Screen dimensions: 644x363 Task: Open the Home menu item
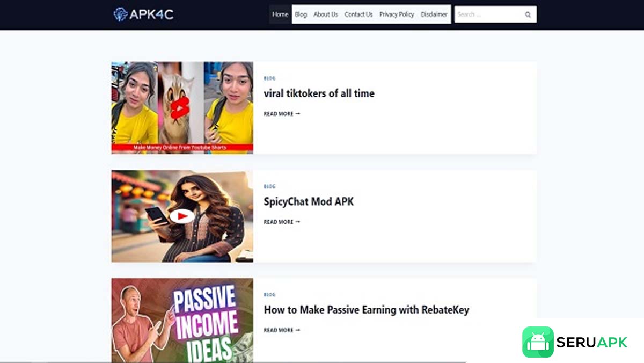(280, 14)
